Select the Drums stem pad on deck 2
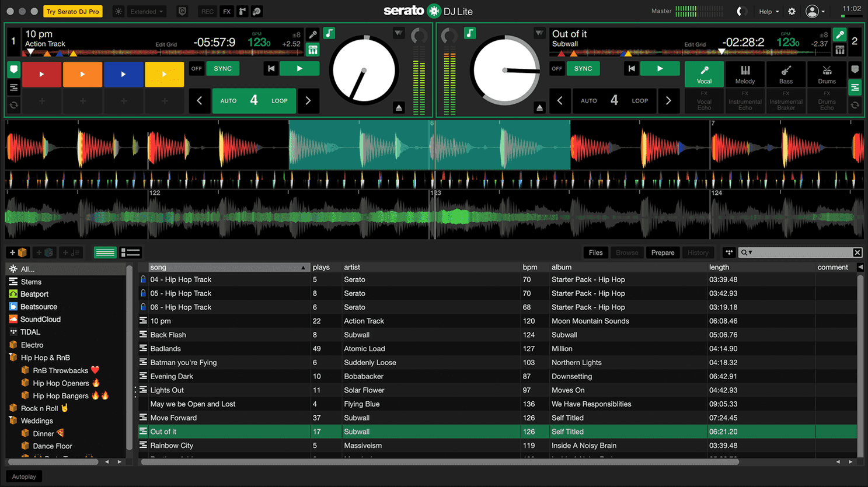Viewport: 868px width, 487px height. tap(827, 74)
